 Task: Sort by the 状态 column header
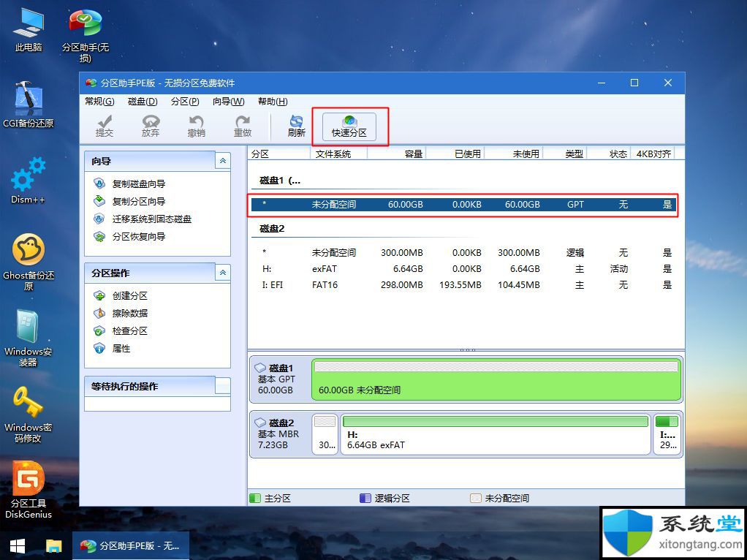(x=608, y=154)
